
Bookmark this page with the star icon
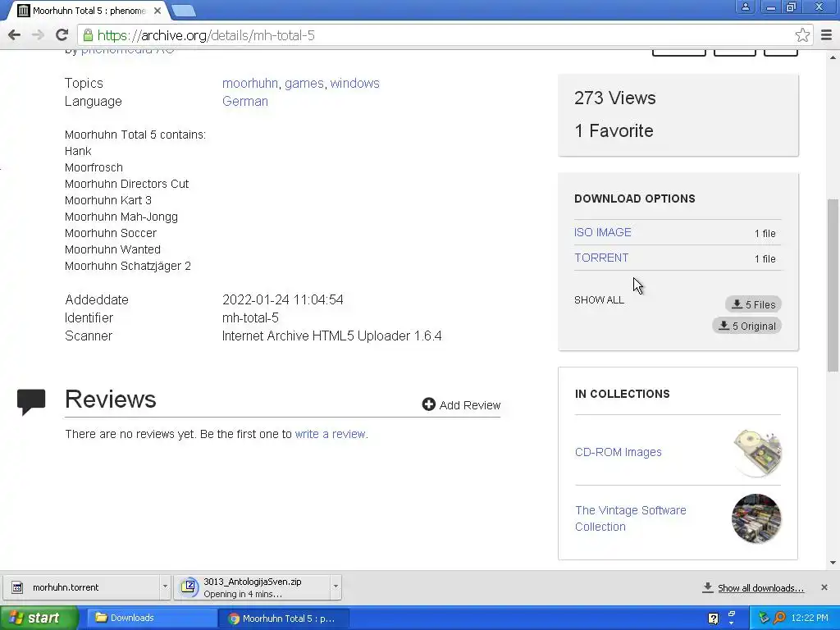(802, 35)
